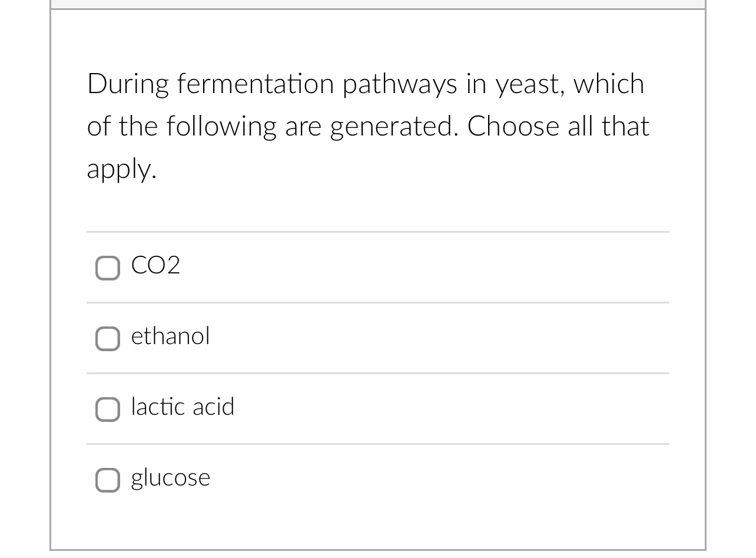The height and width of the screenshot is (558, 756).
Task: Click the lactic acid answer label text
Action: (x=183, y=407)
